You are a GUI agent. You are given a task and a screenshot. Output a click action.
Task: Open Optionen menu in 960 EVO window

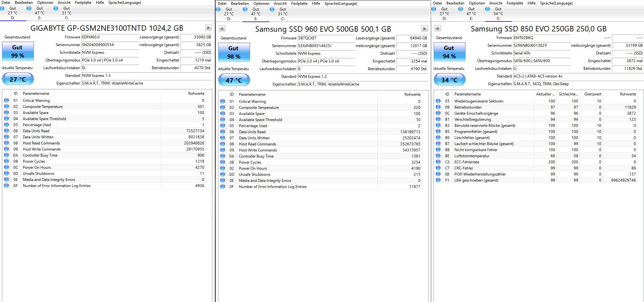click(x=261, y=4)
